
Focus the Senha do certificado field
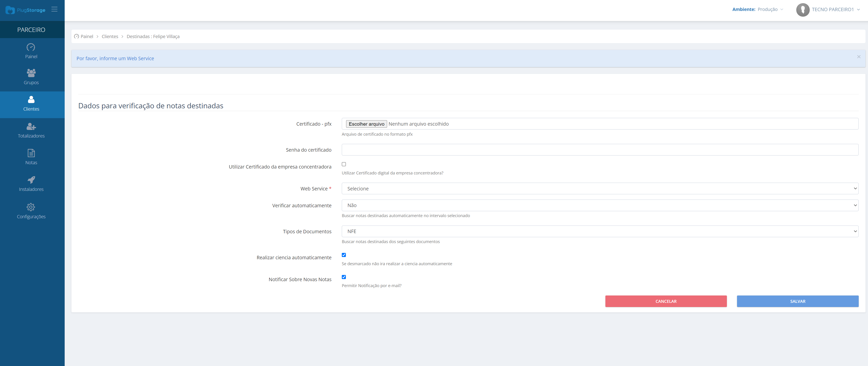click(600, 150)
